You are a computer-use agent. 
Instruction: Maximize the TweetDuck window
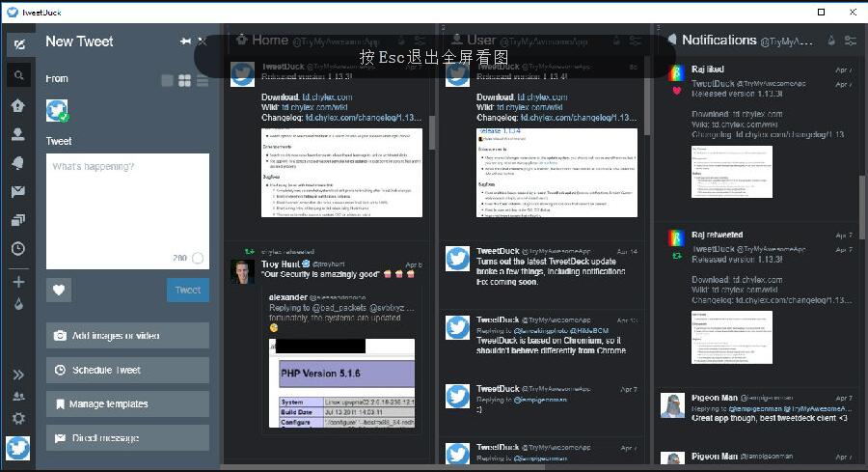tap(822, 12)
